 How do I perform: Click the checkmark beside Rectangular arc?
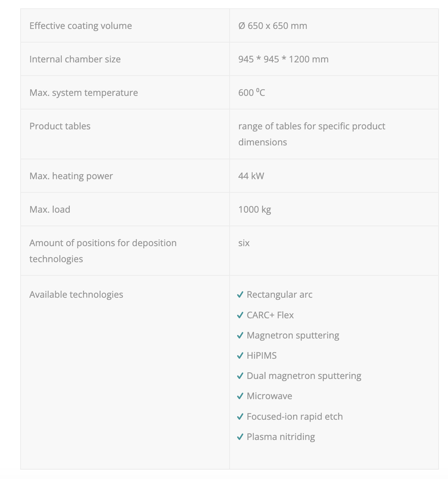pyautogui.click(x=240, y=295)
